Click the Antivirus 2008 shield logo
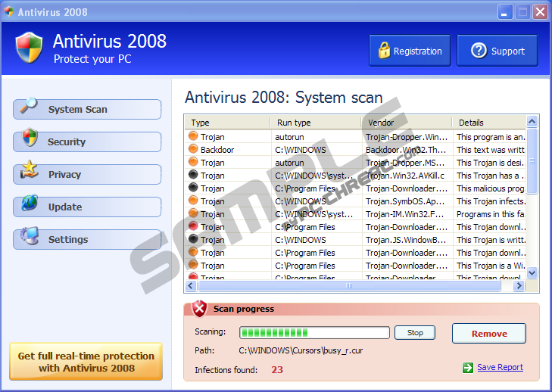The height and width of the screenshot is (392, 552). tap(30, 48)
